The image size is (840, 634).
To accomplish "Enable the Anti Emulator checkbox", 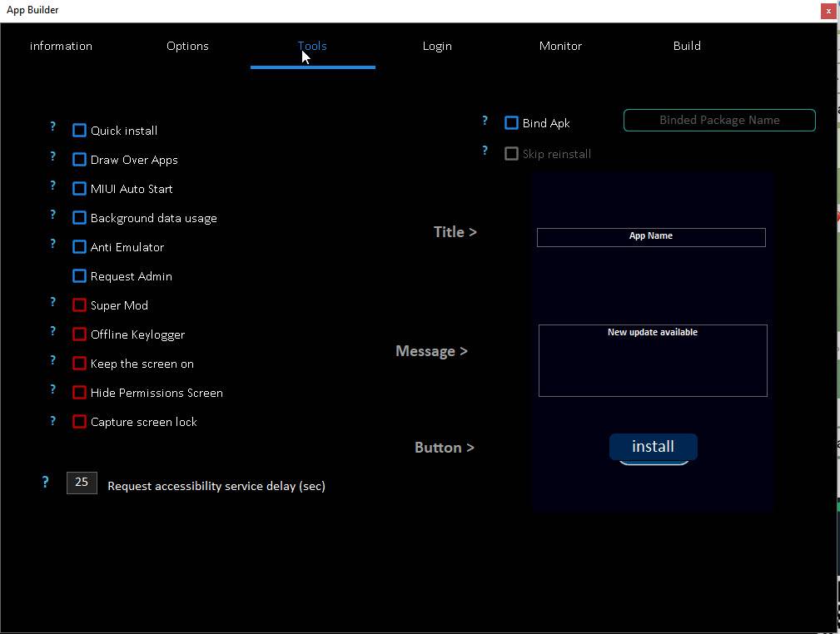I will [79, 247].
